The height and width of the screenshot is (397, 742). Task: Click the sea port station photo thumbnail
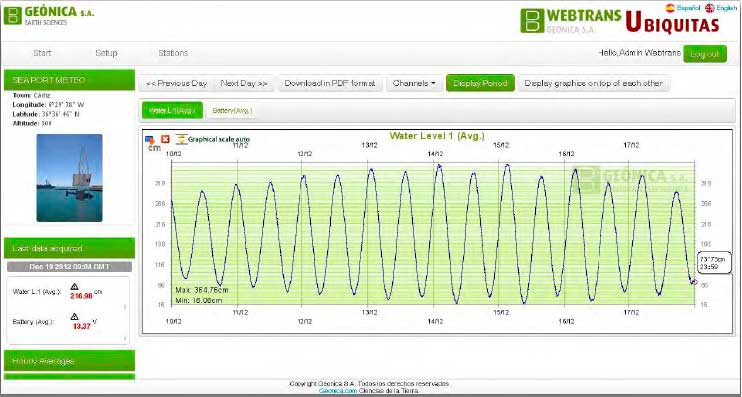point(70,178)
